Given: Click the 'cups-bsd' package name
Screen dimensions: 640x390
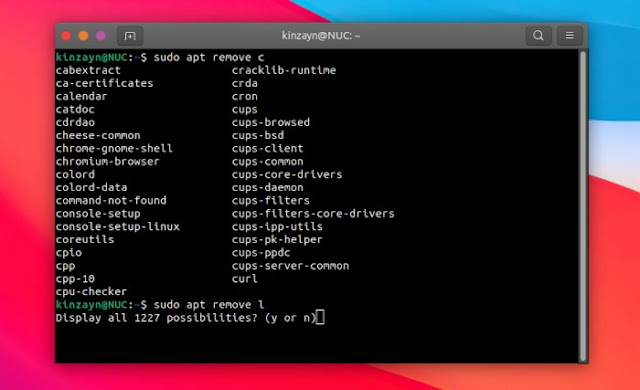Looking at the screenshot, I should (258, 135).
